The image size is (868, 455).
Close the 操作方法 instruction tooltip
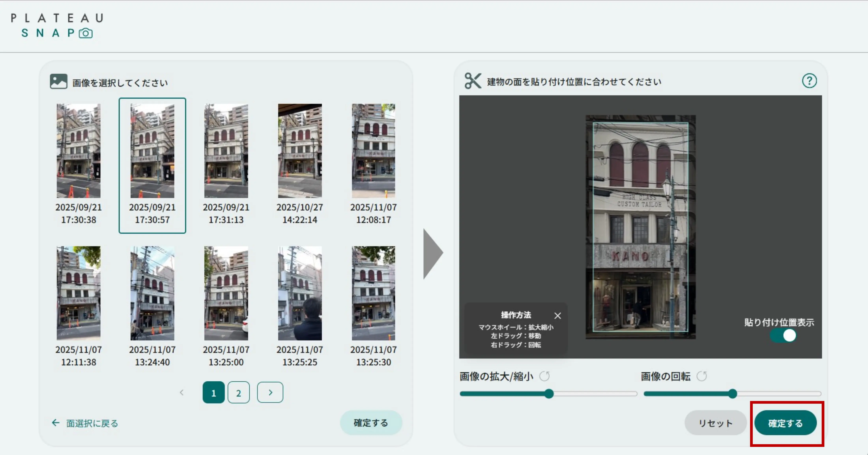[557, 316]
